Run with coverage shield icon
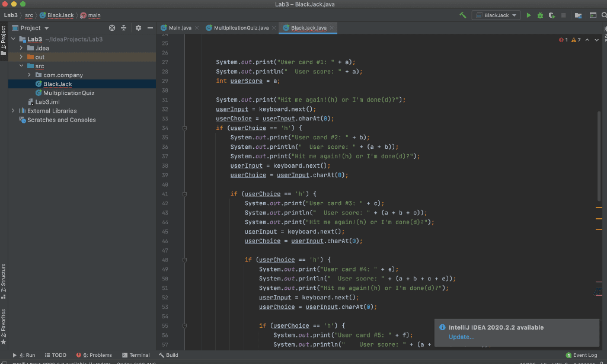 point(552,15)
